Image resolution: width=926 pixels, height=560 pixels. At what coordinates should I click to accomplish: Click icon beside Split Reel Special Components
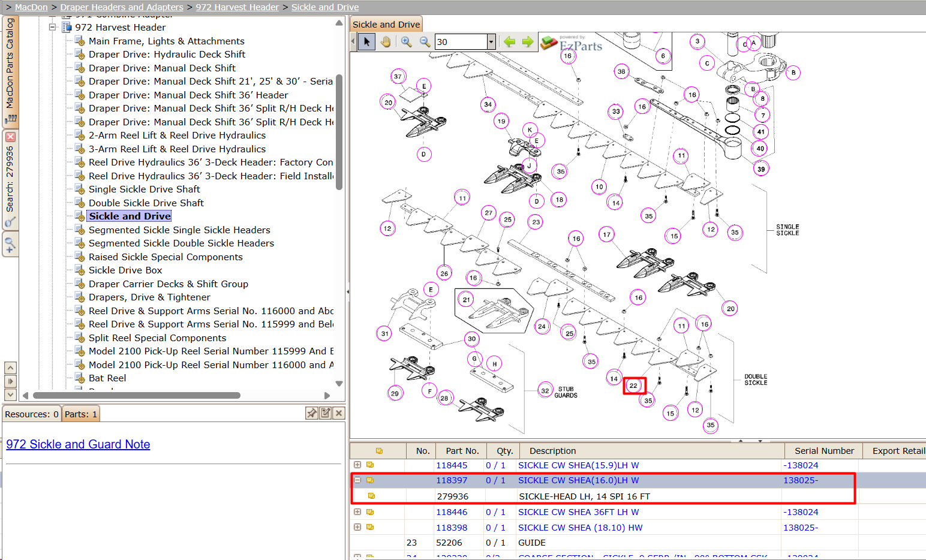pyautogui.click(x=80, y=338)
